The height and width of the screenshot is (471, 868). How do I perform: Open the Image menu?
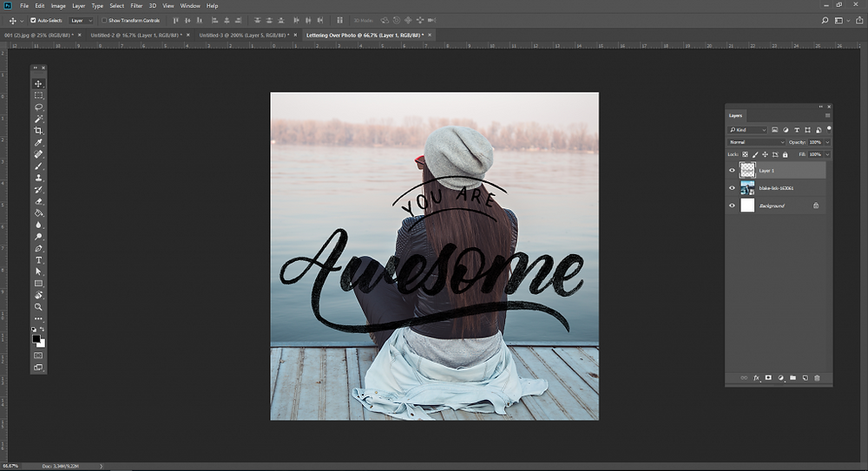(58, 5)
